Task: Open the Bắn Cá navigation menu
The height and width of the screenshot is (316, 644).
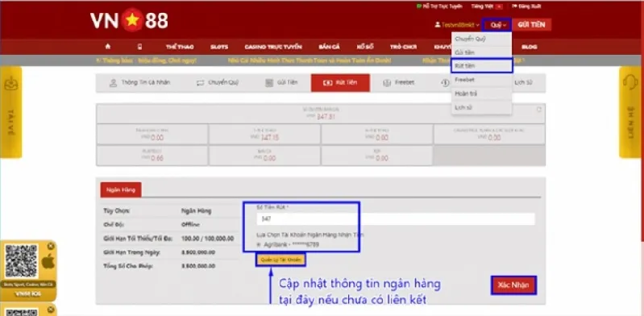Action: point(329,47)
